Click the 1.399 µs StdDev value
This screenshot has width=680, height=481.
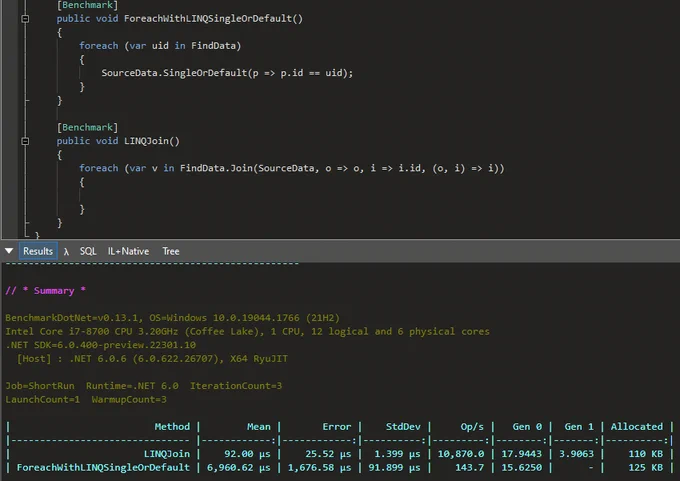click(x=397, y=454)
